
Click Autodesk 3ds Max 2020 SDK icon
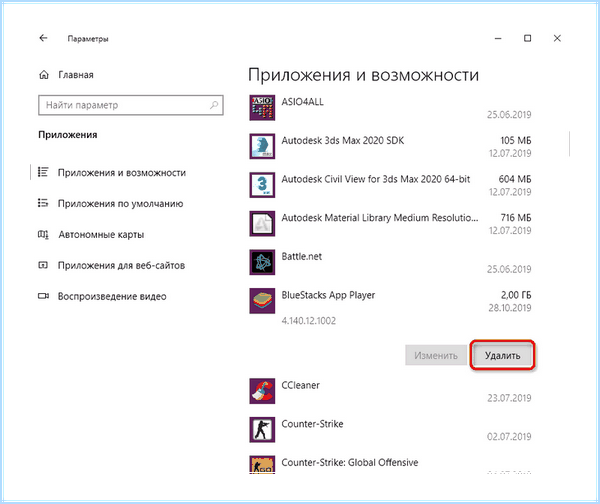click(262, 146)
